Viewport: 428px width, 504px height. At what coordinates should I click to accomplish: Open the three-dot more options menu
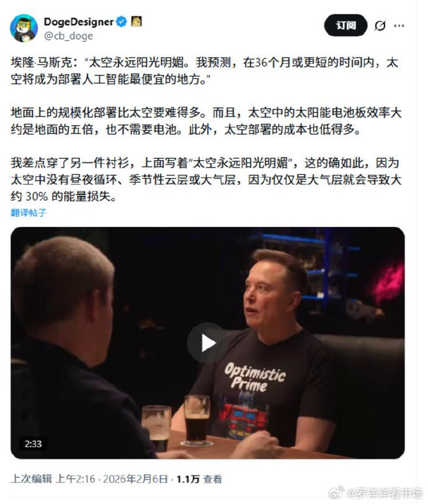click(399, 25)
